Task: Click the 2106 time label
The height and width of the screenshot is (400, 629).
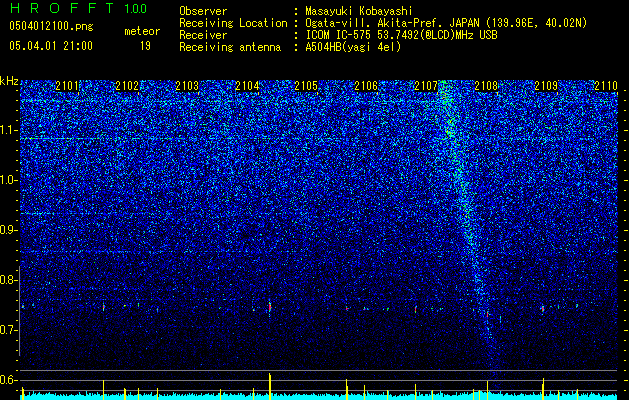Action: pos(366,86)
